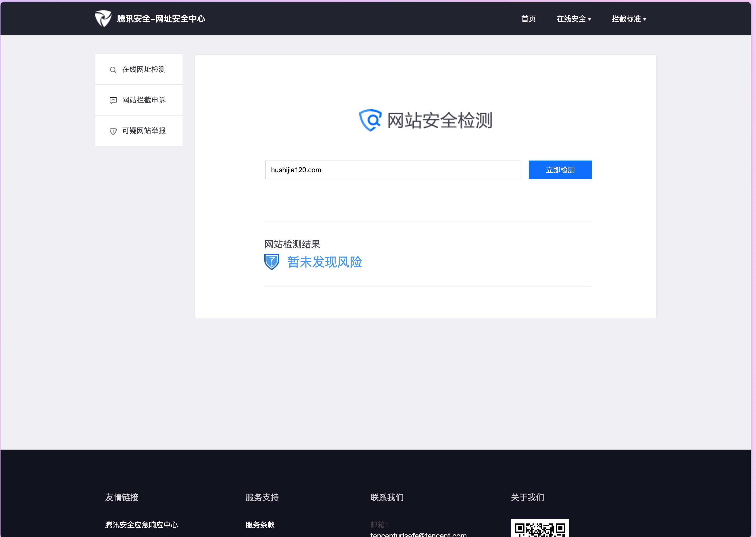Viewport: 756px width, 537px height.
Task: Click the shield icon beside 可疑网站举报
Action: (113, 131)
